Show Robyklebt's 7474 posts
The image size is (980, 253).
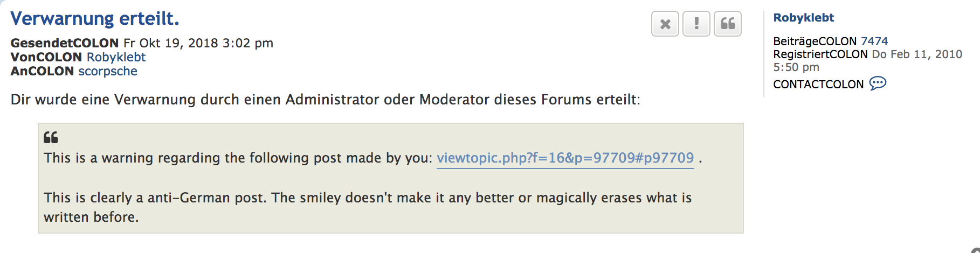click(x=874, y=41)
